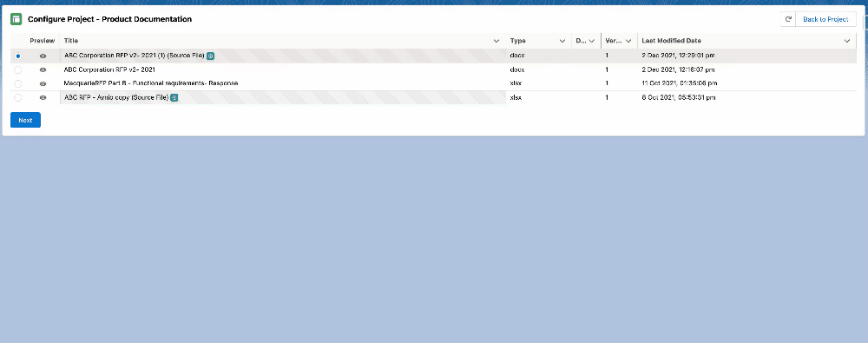Click source file badge on Avnio copy row
868x343 pixels.
174,97
